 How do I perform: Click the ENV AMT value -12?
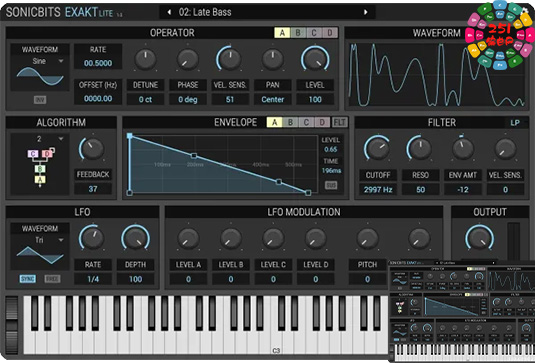click(x=463, y=189)
